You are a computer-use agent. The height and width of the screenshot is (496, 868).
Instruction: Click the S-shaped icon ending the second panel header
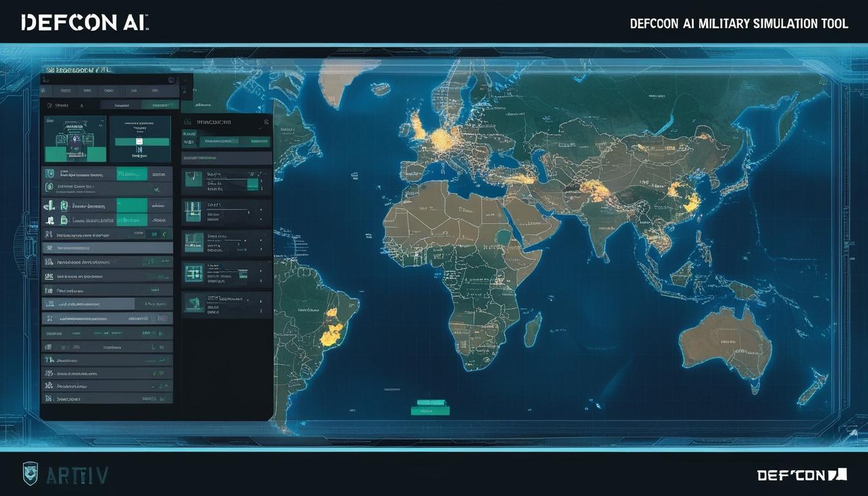[266, 121]
